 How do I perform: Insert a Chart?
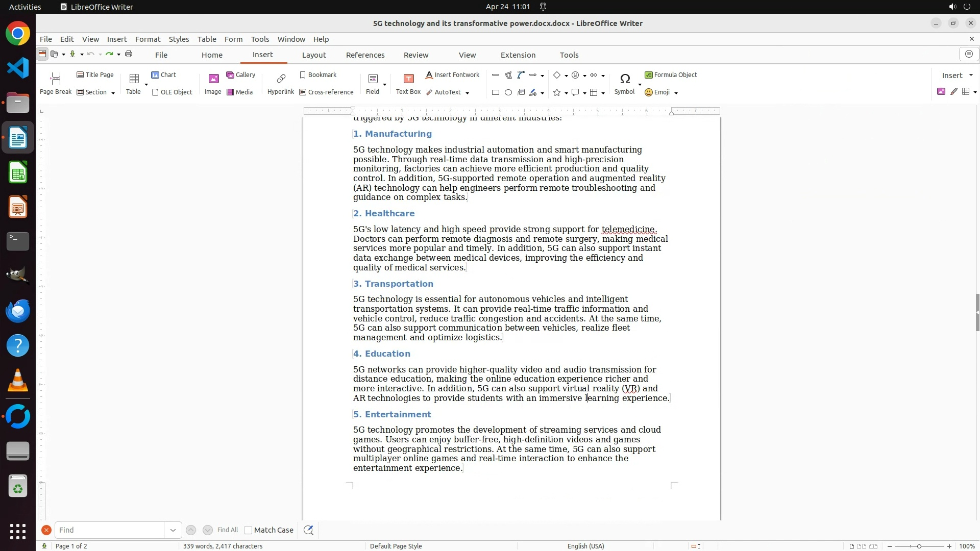(163, 75)
